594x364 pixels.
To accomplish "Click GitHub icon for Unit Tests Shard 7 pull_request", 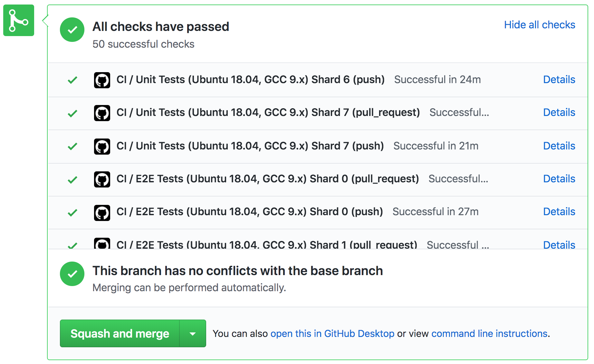I will click(x=102, y=113).
